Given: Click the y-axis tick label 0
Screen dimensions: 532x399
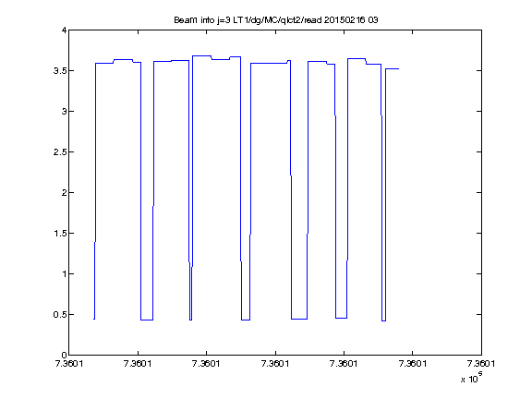Looking at the screenshot, I should (x=64, y=356).
